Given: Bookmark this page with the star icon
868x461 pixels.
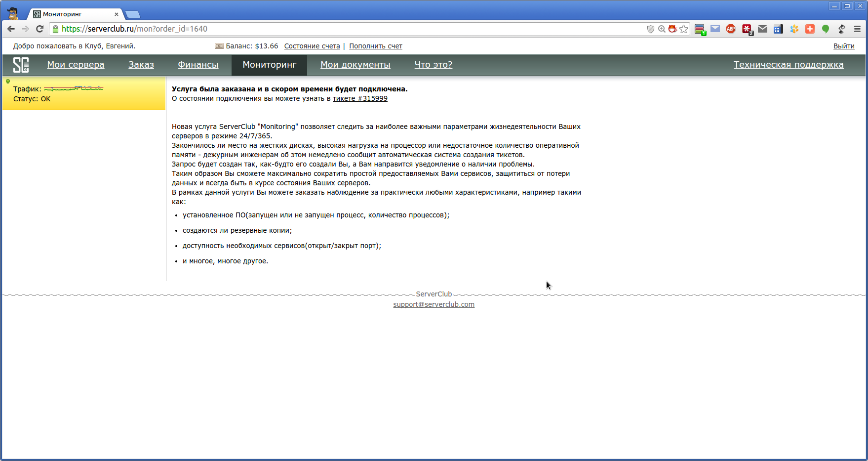Looking at the screenshot, I should click(x=684, y=29).
